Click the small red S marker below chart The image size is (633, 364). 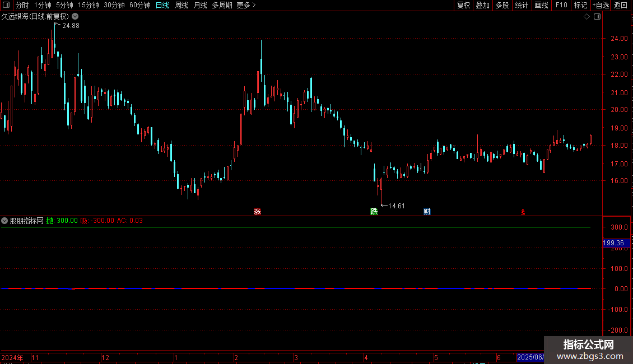pyautogui.click(x=523, y=212)
